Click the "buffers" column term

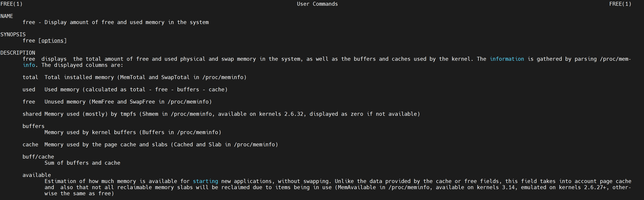(34, 126)
